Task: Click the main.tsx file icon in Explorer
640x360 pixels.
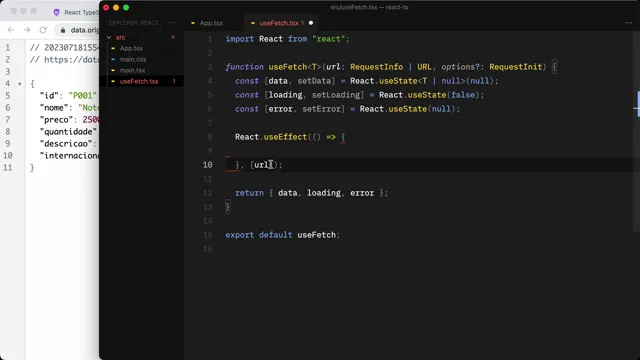Action: pos(113,70)
